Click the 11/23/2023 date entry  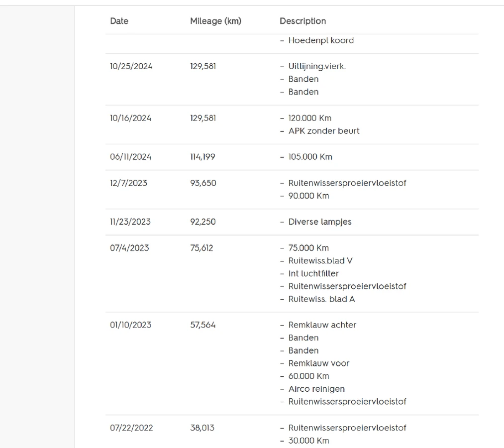[130, 222]
